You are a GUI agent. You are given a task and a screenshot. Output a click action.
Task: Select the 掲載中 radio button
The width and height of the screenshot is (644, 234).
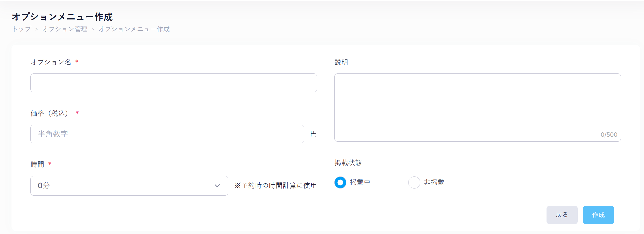point(340,182)
